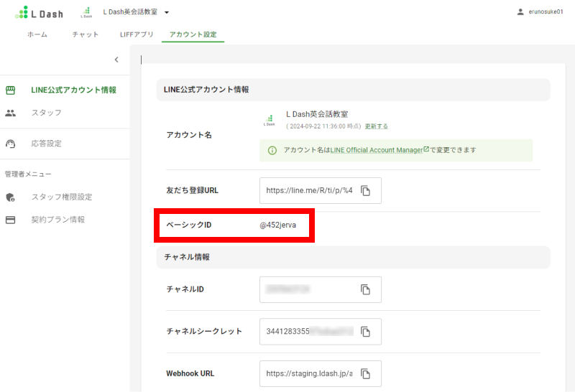Viewport: 575px width, 392px height.
Task: Go to the ホーム tab
Action: tap(37, 34)
